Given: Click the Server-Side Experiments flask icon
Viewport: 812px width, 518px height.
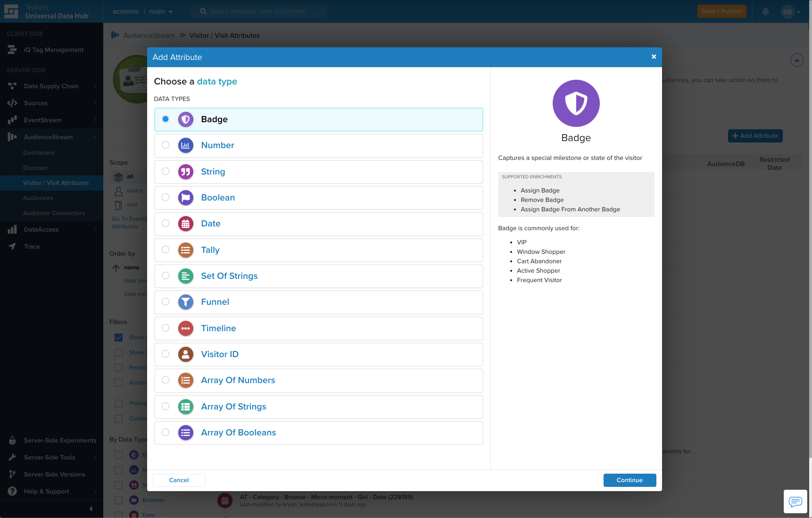Looking at the screenshot, I should click(12, 440).
